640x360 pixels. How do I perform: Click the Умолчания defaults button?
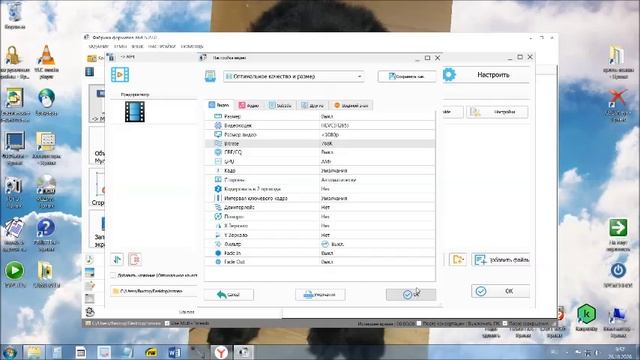(320, 294)
